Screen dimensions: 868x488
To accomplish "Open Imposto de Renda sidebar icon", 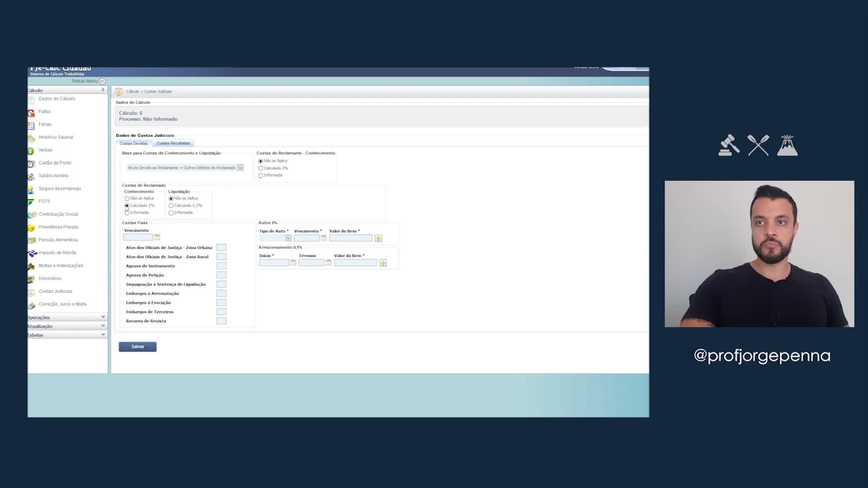I will (x=32, y=254).
